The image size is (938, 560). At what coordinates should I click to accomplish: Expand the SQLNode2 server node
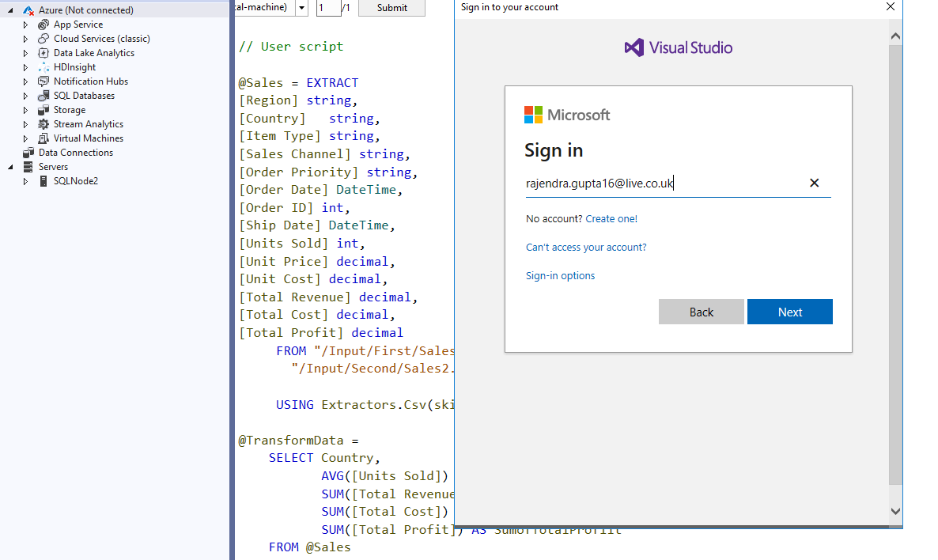25,181
